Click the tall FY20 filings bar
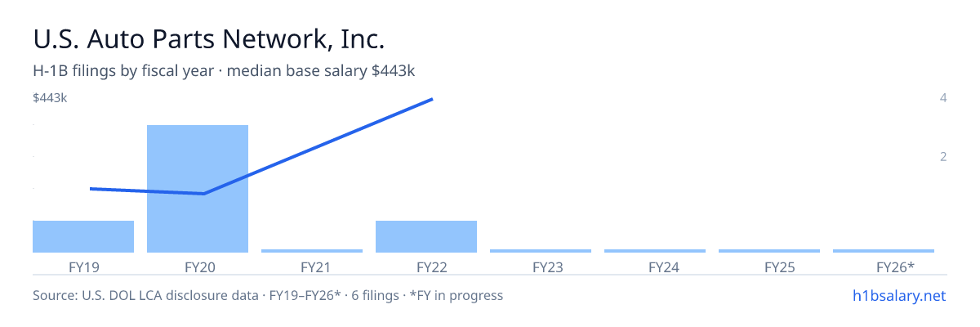The image size is (980, 327). click(198, 189)
